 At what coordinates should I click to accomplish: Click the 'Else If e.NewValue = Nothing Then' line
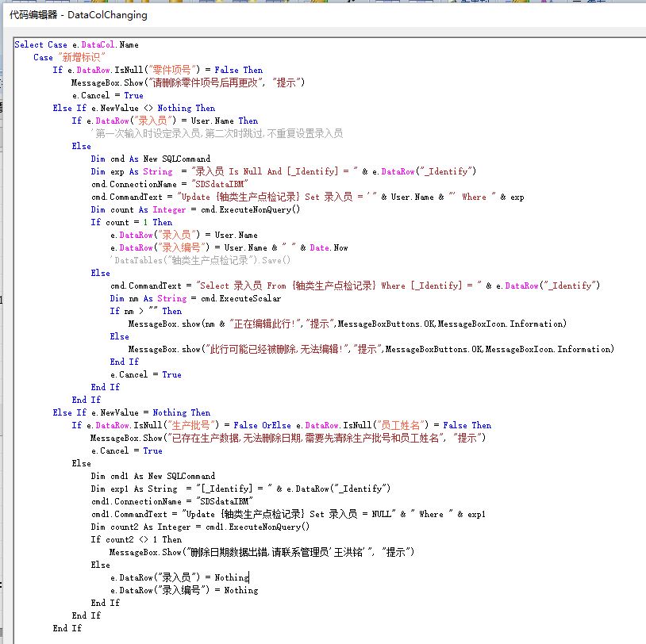[132, 412]
